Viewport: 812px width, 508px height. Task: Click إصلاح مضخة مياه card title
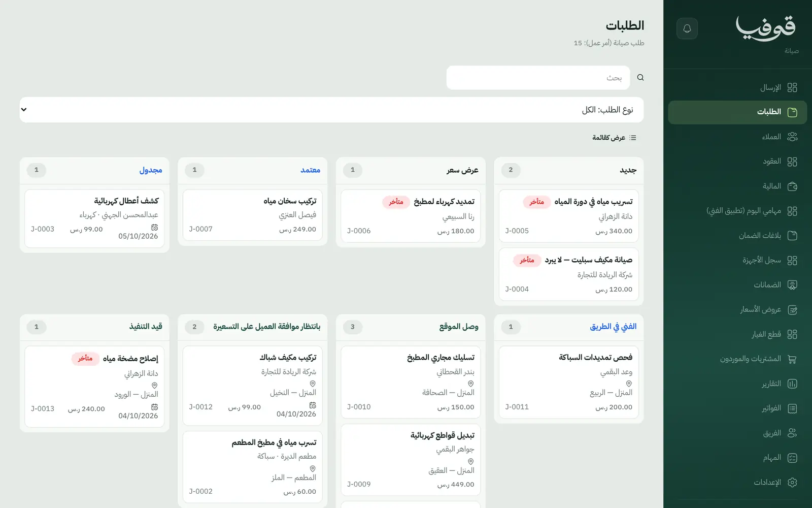click(x=130, y=359)
